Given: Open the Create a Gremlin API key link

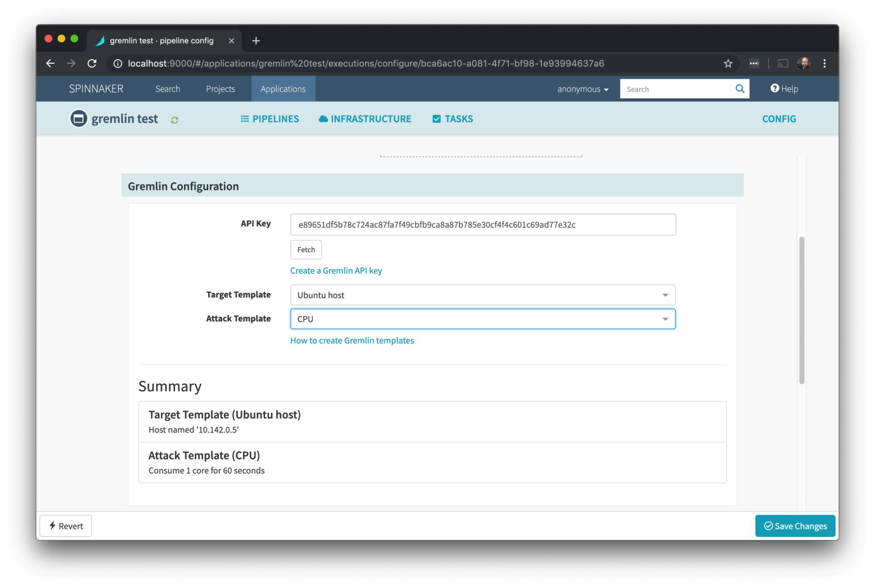Looking at the screenshot, I should 336,271.
